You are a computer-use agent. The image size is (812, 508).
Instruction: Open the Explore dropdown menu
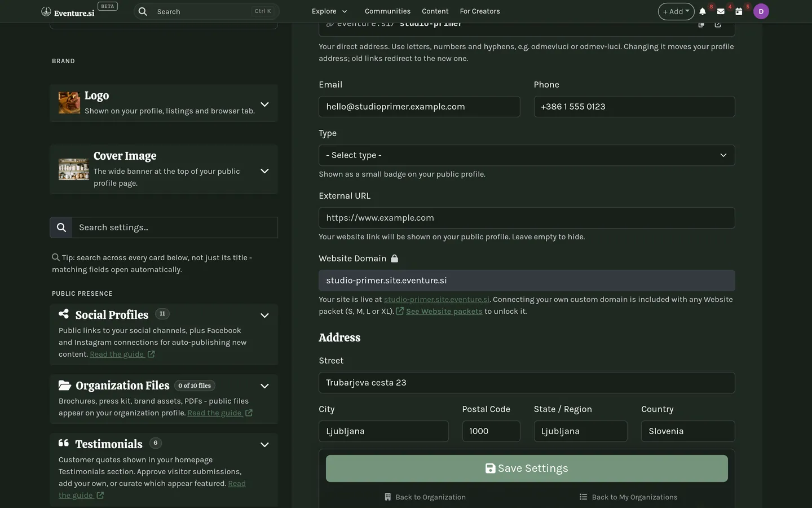coord(329,11)
